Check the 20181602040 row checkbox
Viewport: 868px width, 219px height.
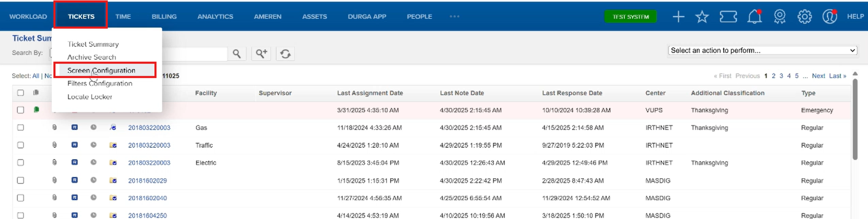(21, 198)
